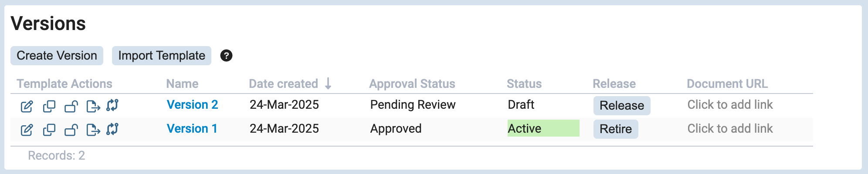Click the Create Version button

click(x=57, y=56)
